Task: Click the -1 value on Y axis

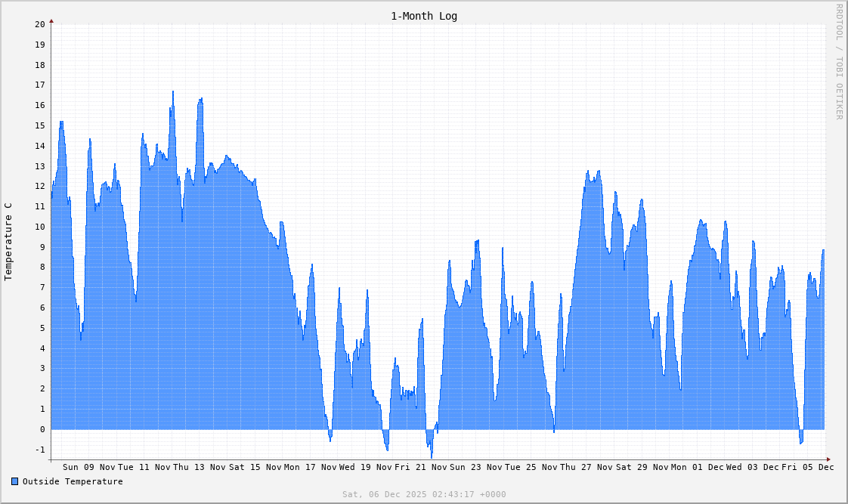Action: tap(40, 450)
